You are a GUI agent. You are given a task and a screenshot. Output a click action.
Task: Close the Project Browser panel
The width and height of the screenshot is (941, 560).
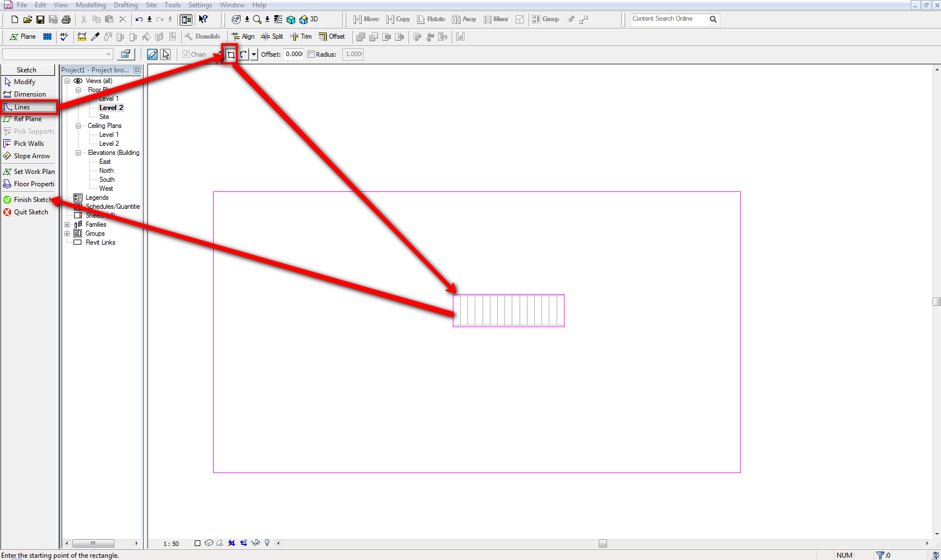(x=137, y=70)
